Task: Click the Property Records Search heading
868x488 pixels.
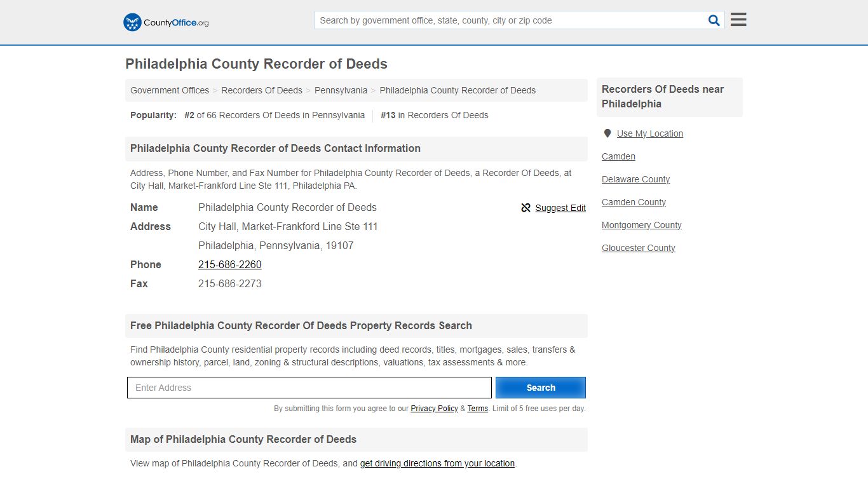Action: tap(301, 325)
